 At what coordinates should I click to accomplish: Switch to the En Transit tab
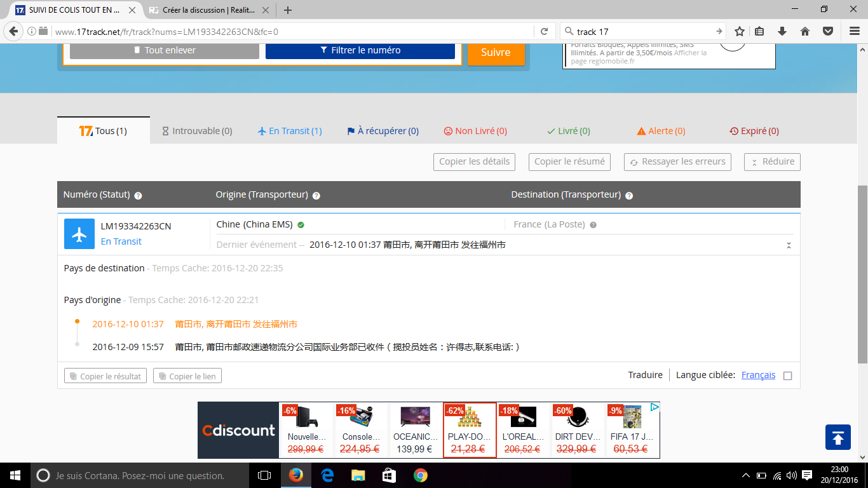(x=290, y=131)
